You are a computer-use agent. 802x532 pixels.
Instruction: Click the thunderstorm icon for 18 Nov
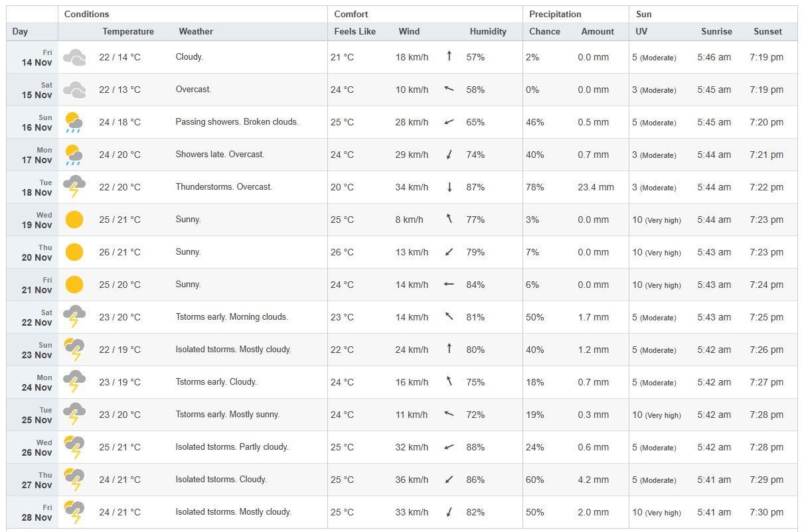point(74,187)
